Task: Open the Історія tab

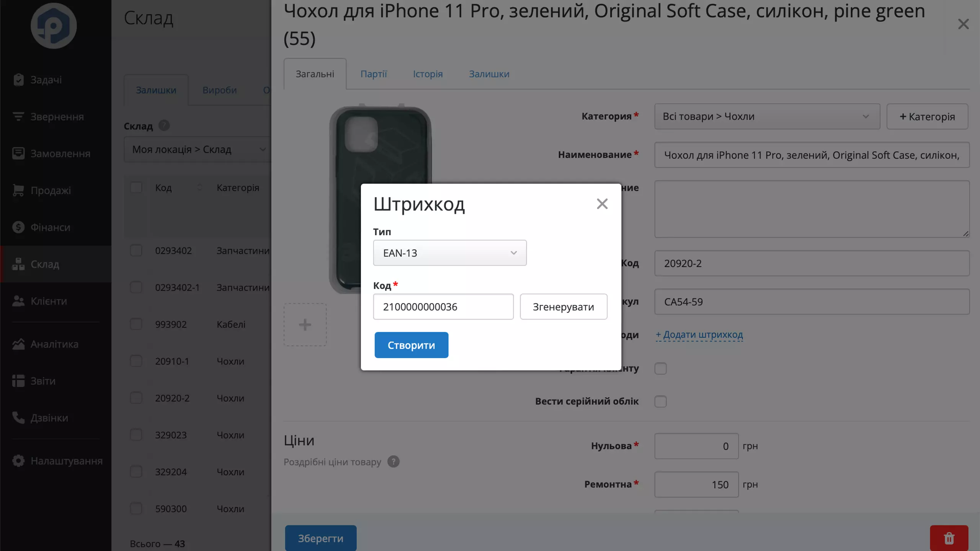Action: tap(428, 74)
